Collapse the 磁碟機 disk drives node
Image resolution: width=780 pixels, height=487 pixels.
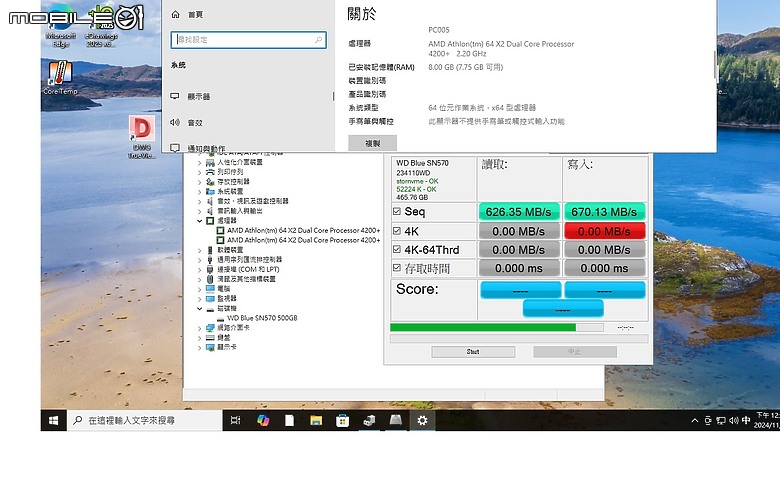coord(199,308)
